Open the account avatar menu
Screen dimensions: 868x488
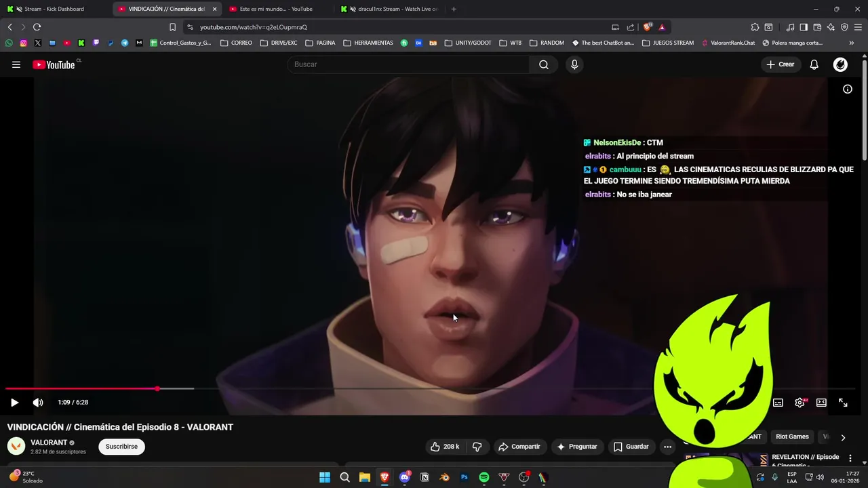(840, 64)
